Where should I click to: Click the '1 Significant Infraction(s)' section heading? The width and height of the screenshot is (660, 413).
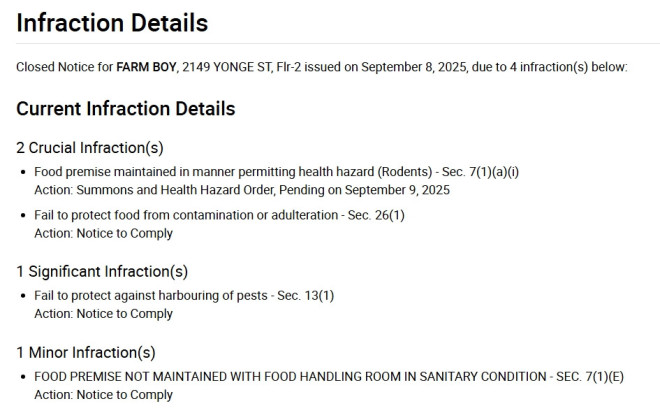pyautogui.click(x=102, y=271)
